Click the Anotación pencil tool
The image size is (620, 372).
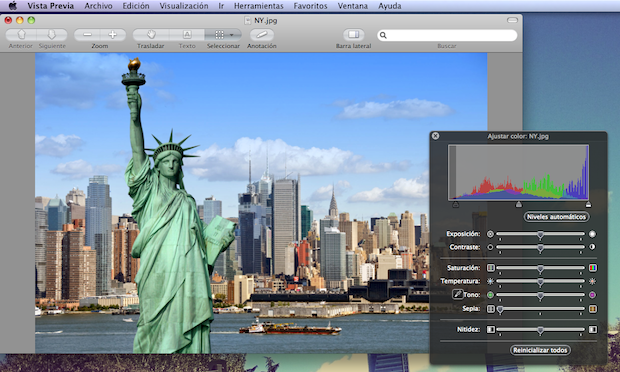[261, 35]
